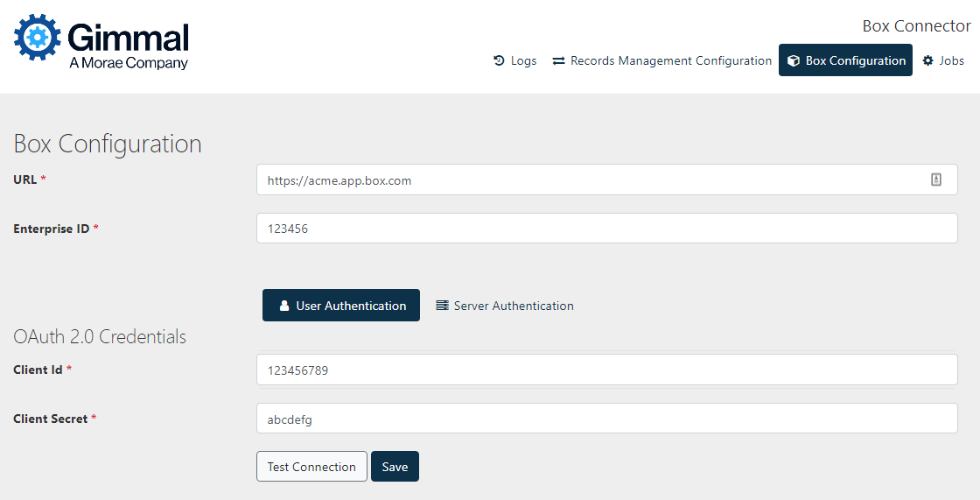Image resolution: width=980 pixels, height=500 pixels.
Task: Click the person icon in User Authentication
Action: [x=284, y=306]
